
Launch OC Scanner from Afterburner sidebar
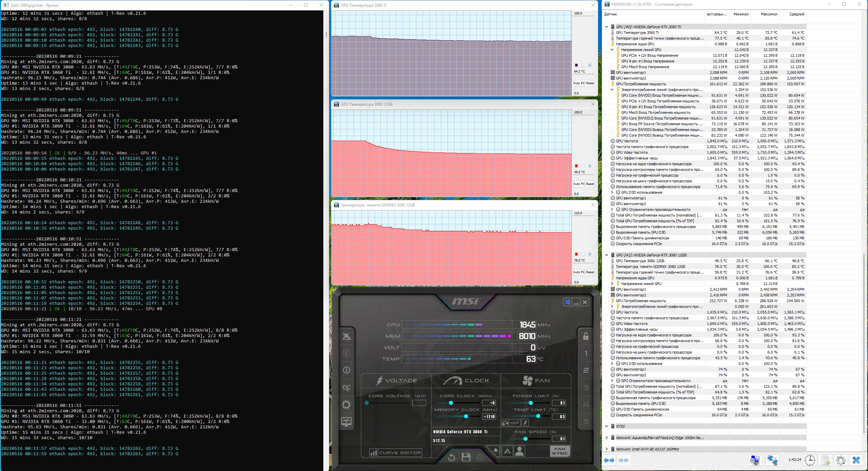[347, 387]
